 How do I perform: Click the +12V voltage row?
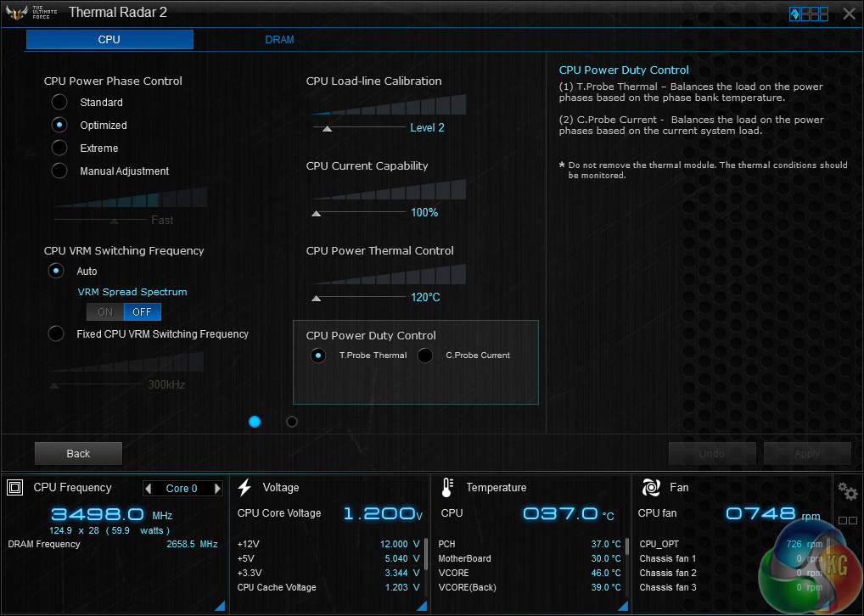329,544
